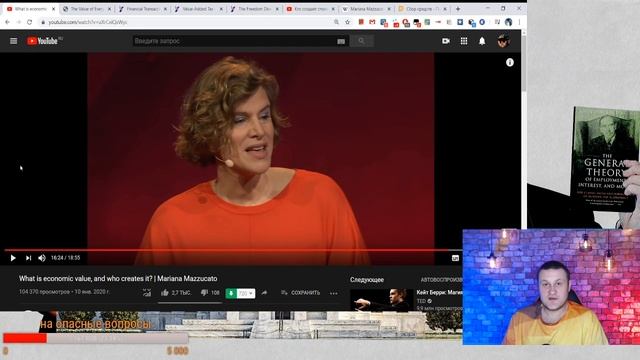Screen dimensions: 640x360
Task: Dislike the video with thumbs down
Action: (204, 293)
